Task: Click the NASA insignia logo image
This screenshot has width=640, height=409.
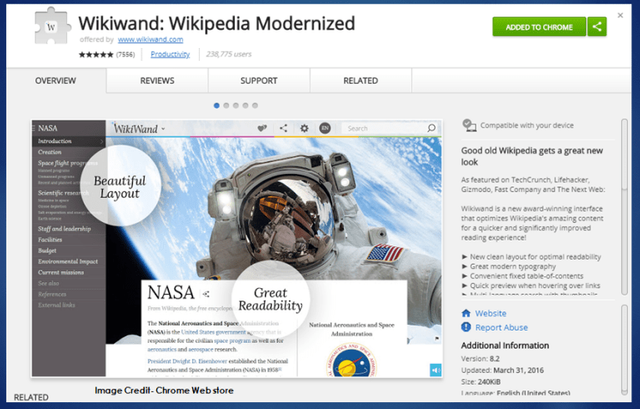Action: tap(351, 361)
